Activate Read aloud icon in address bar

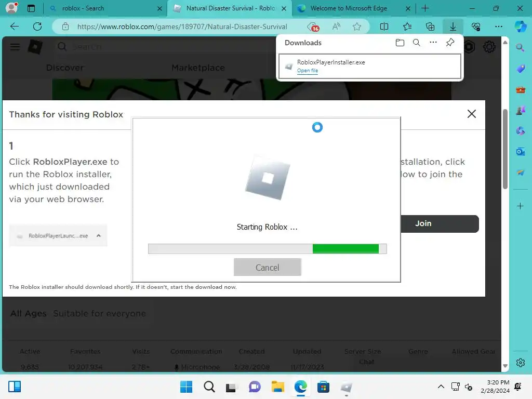336,26
